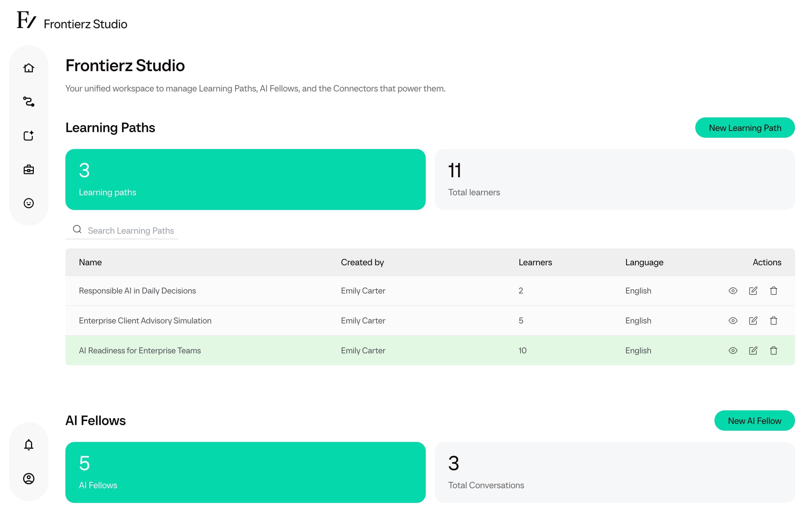Image resolution: width=812 pixels, height=508 pixels.
Task: Click English in AI Readiness row
Action: (x=638, y=351)
